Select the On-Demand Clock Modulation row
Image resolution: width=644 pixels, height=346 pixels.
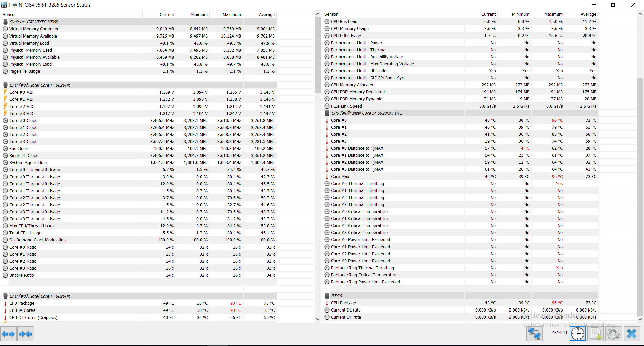[139, 240]
